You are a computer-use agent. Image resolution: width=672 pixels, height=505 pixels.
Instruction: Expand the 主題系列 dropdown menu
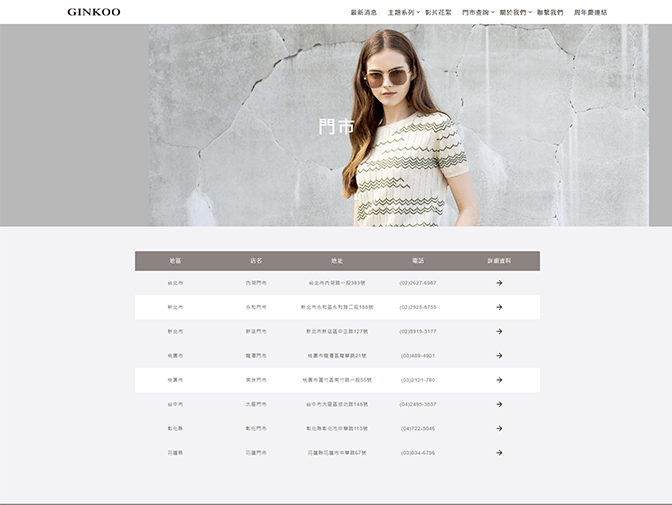(402, 13)
